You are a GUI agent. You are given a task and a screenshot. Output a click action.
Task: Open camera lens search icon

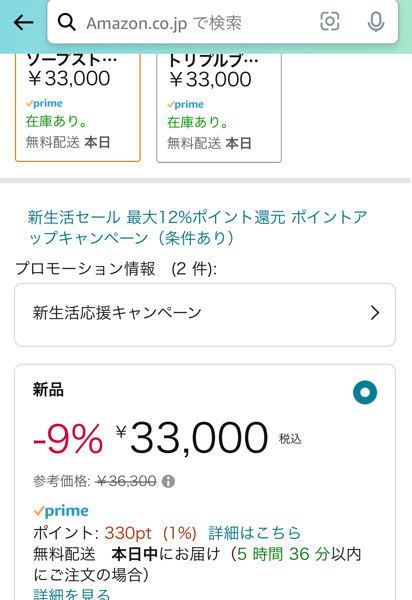coord(329,21)
